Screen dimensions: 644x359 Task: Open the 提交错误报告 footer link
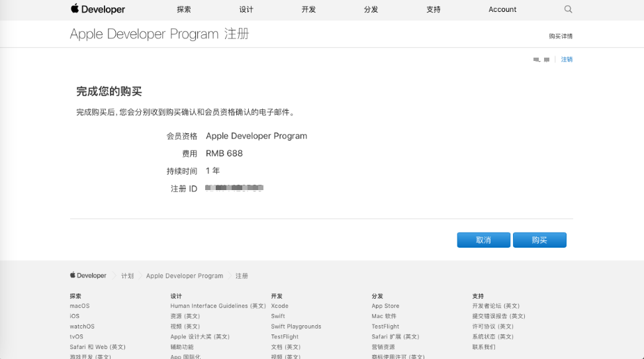pyautogui.click(x=499, y=316)
